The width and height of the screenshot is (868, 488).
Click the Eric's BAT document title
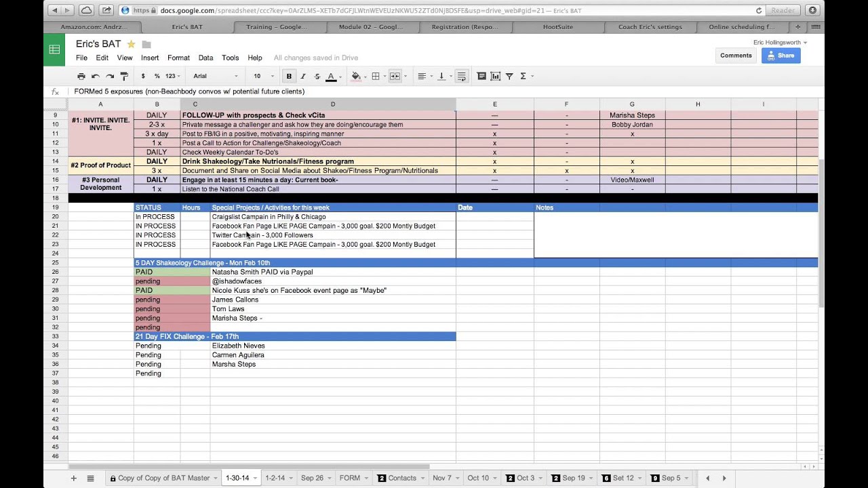(98, 44)
